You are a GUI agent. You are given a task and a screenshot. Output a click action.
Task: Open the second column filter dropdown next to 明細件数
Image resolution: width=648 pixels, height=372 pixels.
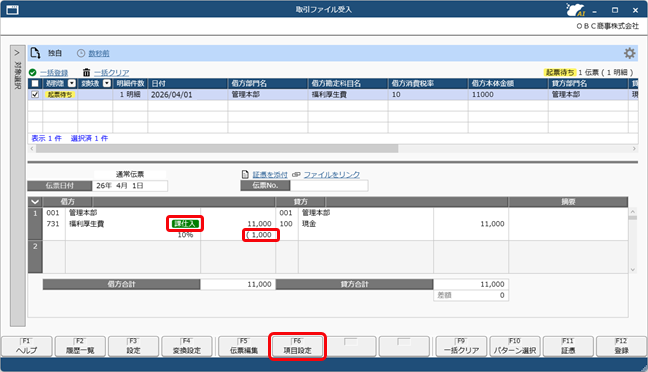pos(107,83)
